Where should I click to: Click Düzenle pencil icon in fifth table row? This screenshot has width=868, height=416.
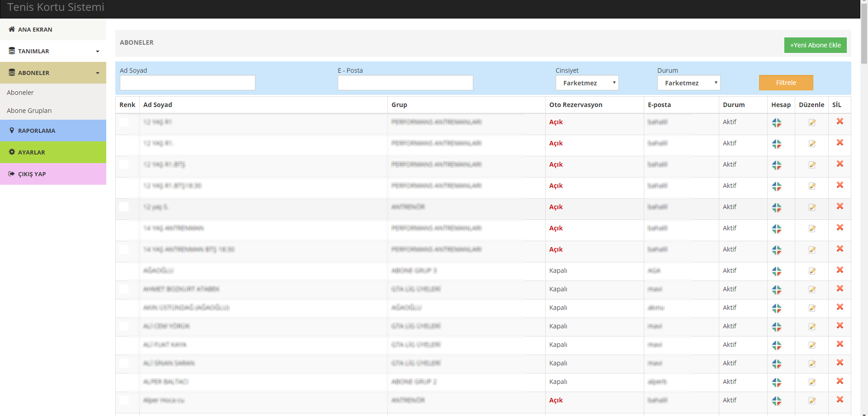(812, 207)
